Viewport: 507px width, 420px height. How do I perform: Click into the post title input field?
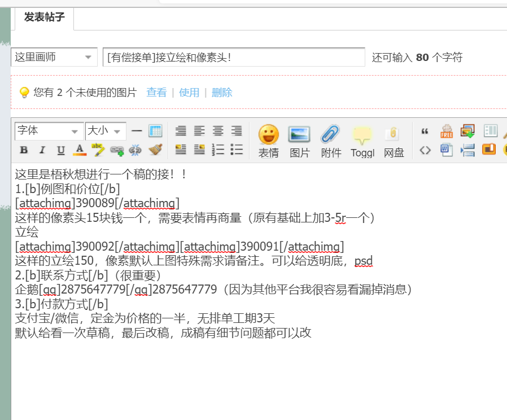point(234,57)
